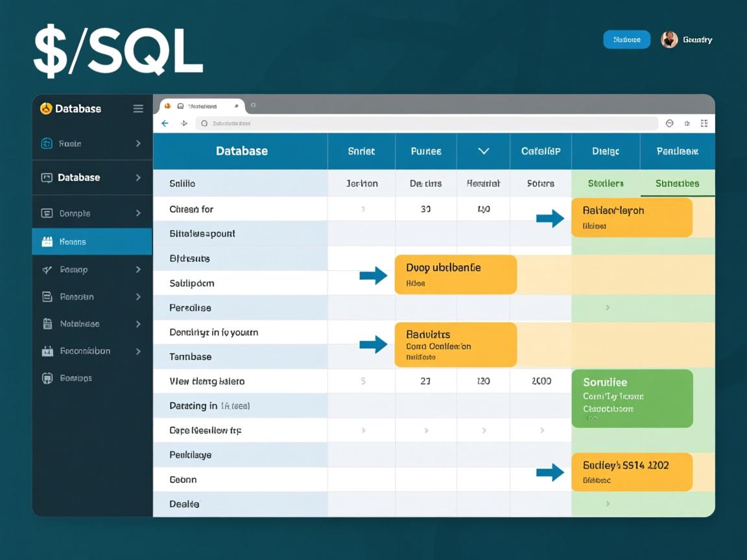This screenshot has width=747, height=560.
Task: Select the open browser tab
Action: [x=201, y=106]
